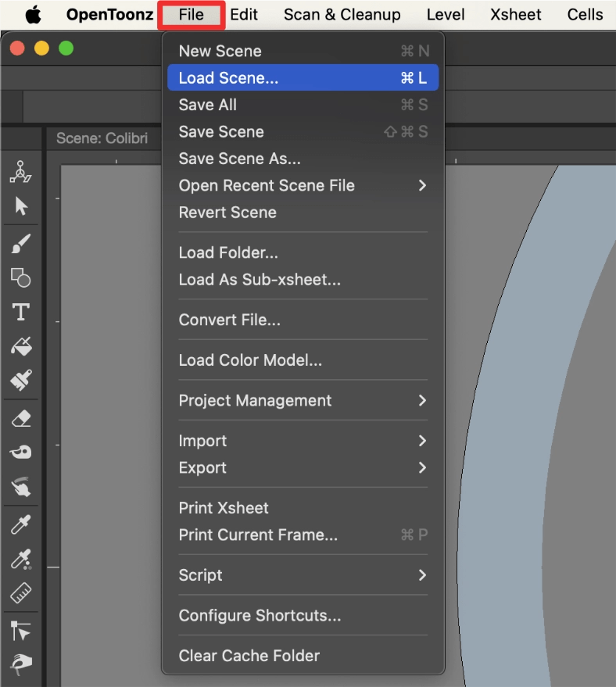This screenshot has width=616, height=687.
Task: Choose Load Folder... menu entry
Action: (303, 252)
